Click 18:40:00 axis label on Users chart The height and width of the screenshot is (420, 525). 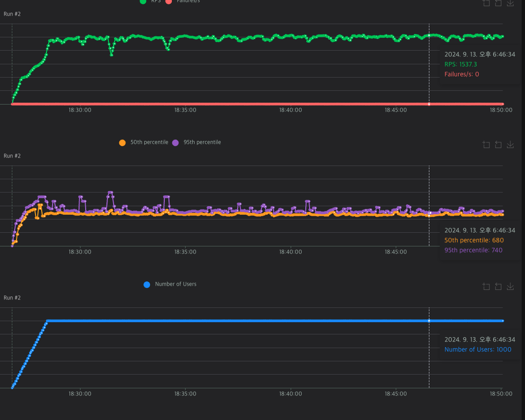pyautogui.click(x=291, y=394)
